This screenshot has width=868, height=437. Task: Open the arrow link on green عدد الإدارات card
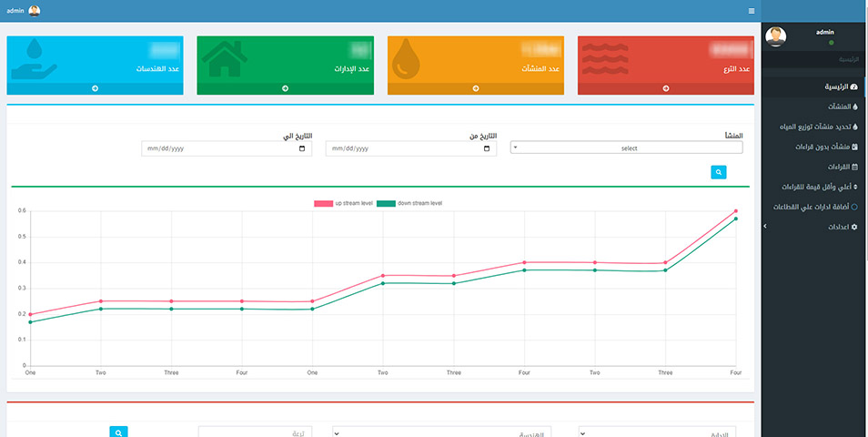285,88
